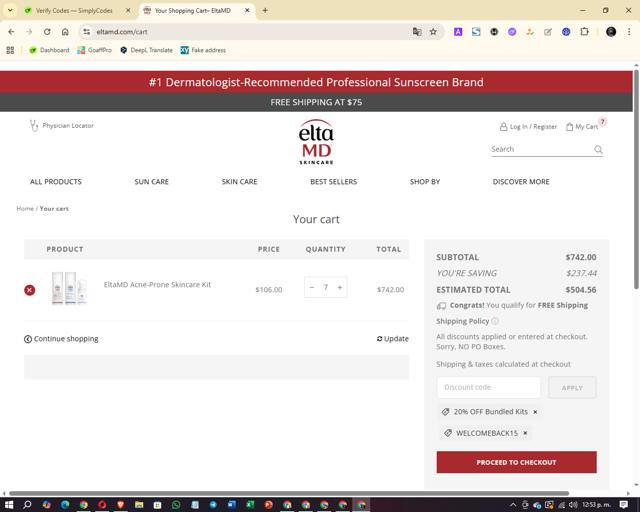
Task: Open EltaMD Acne-Prone Skincare Kit product link
Action: tap(157, 285)
